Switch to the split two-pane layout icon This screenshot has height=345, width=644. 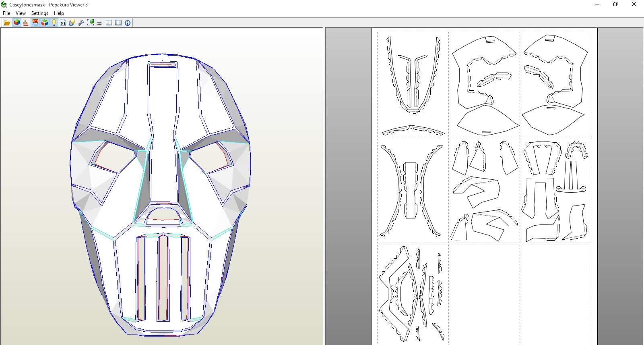[109, 23]
